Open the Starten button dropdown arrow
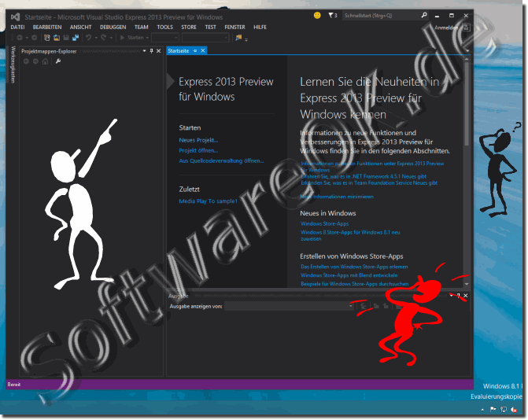Viewport: 528px width, 420px height. pyautogui.click(x=147, y=38)
